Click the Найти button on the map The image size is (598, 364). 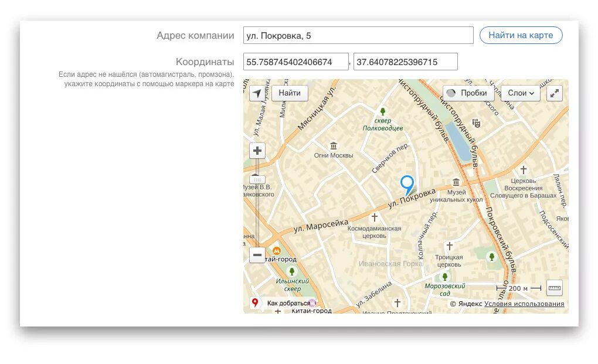290,93
